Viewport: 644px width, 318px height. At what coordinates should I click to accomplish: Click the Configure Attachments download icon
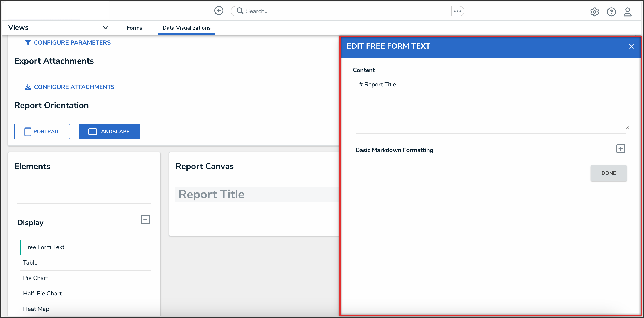28,87
